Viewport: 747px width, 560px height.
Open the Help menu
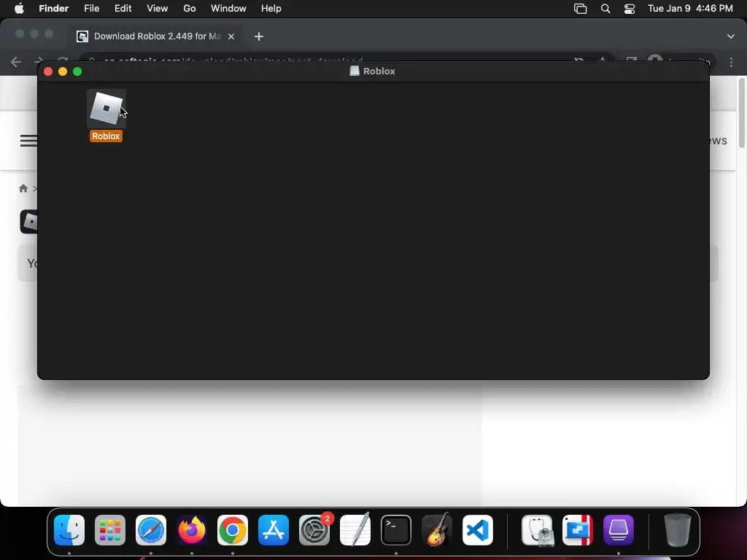click(271, 9)
